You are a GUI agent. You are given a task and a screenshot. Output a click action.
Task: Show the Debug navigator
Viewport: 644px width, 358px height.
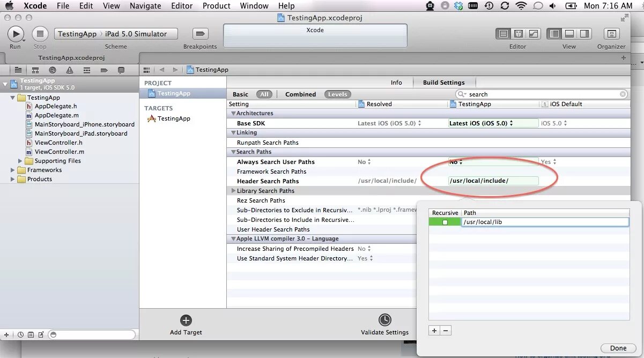(x=87, y=70)
